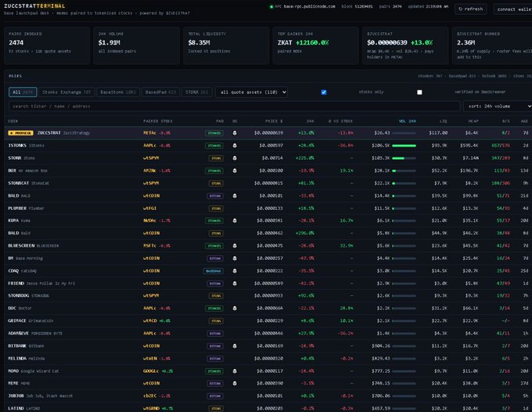532x412 pixels.
Task: Sort by VOL 24H column header
Action: (x=407, y=121)
